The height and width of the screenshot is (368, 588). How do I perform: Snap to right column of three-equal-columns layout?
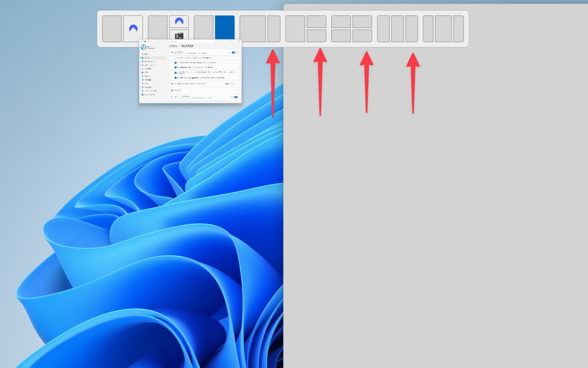pos(412,29)
